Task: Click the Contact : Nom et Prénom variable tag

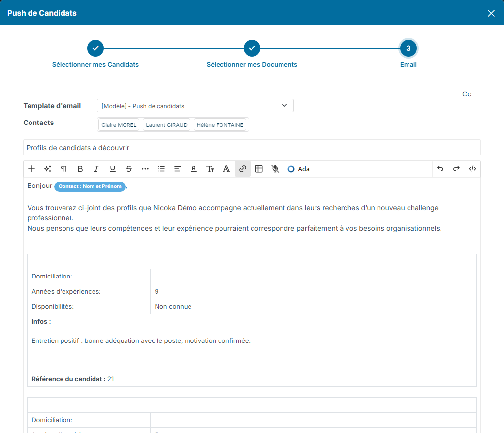Action: (x=90, y=186)
